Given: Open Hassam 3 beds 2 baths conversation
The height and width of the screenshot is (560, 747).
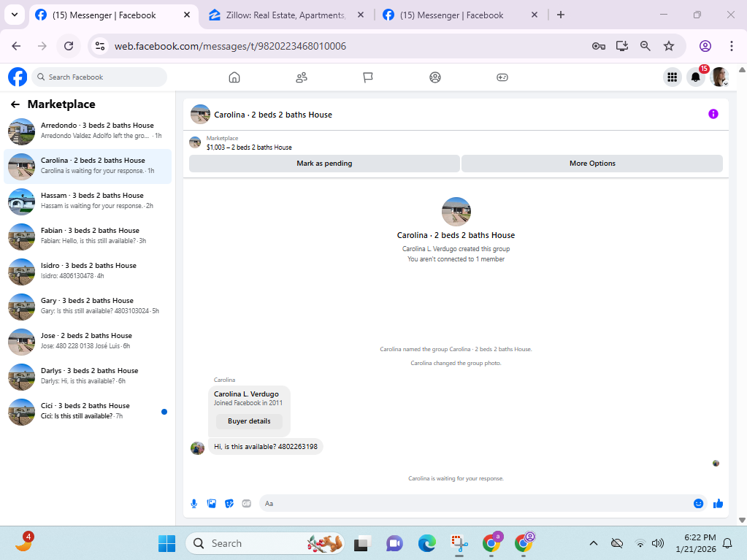Looking at the screenshot, I should pyautogui.click(x=88, y=202).
